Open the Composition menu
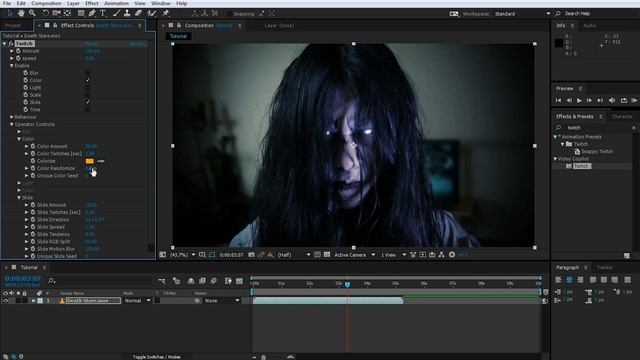 pyautogui.click(x=46, y=3)
